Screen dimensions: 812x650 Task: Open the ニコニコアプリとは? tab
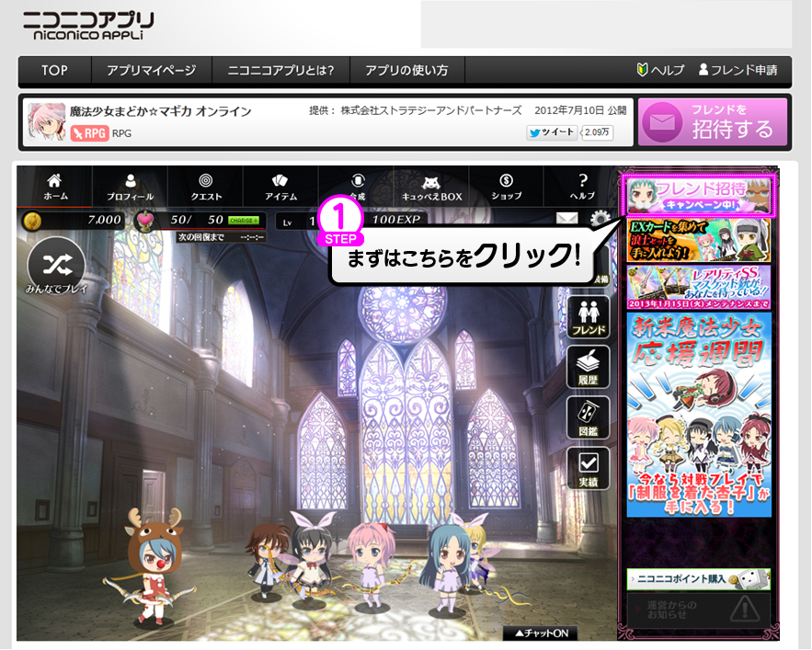(280, 71)
